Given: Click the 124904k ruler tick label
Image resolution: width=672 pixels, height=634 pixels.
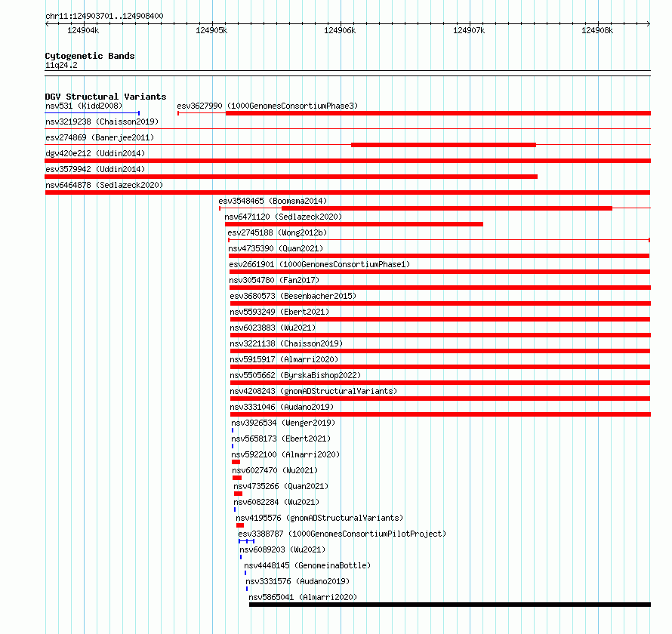Looking at the screenshot, I should coord(83,30).
